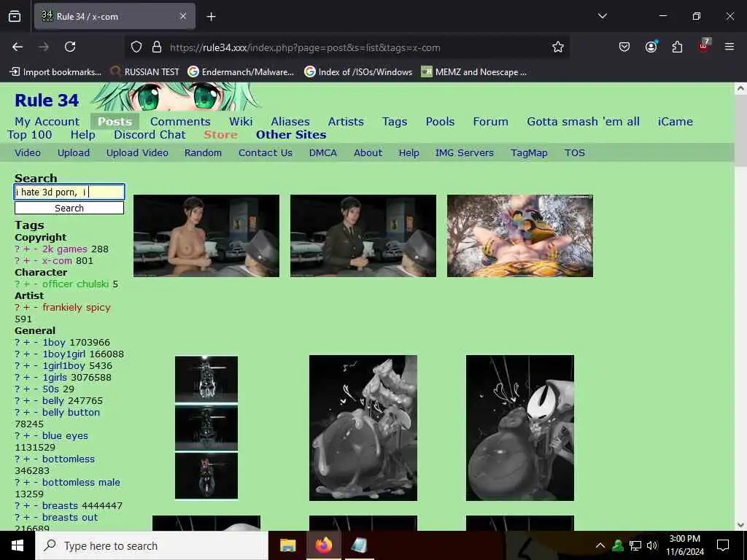Screen dimensions: 747x560
Task: Bookmark this page with star icon
Action: (x=558, y=47)
